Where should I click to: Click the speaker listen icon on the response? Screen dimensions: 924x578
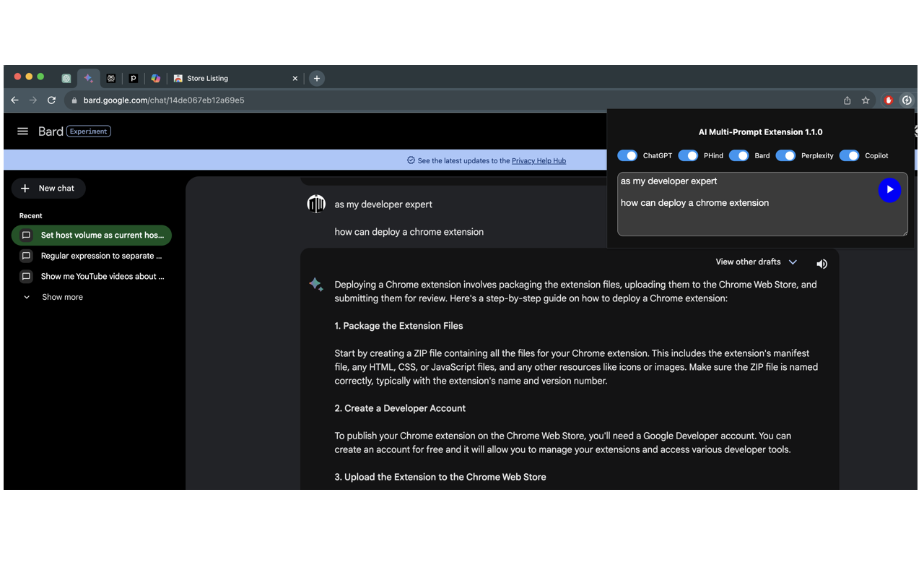click(821, 264)
